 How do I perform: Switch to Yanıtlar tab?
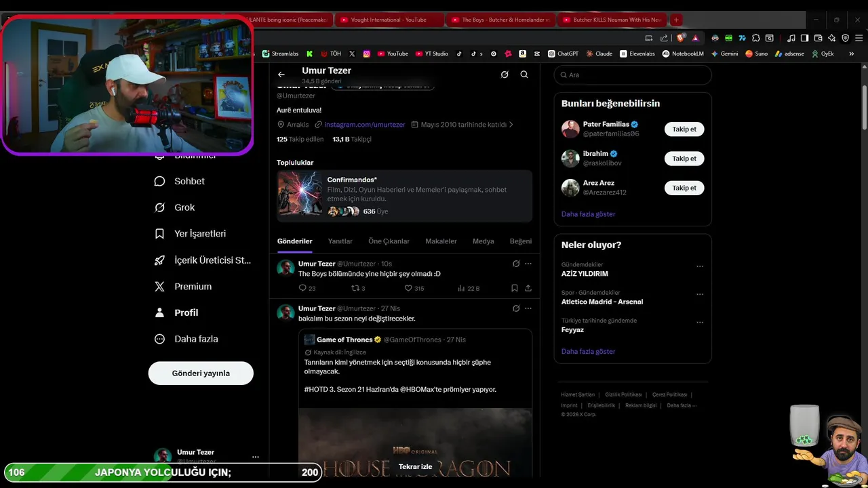point(340,241)
